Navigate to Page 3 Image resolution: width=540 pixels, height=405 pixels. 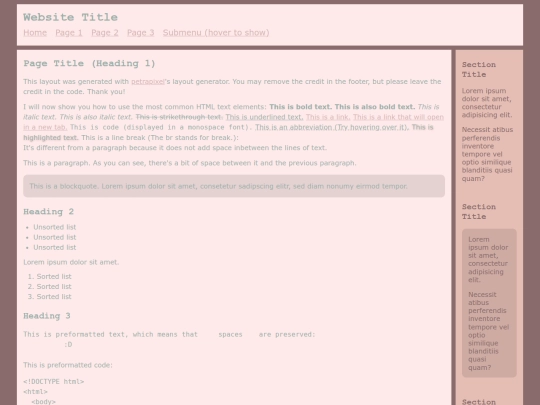pyautogui.click(x=141, y=33)
